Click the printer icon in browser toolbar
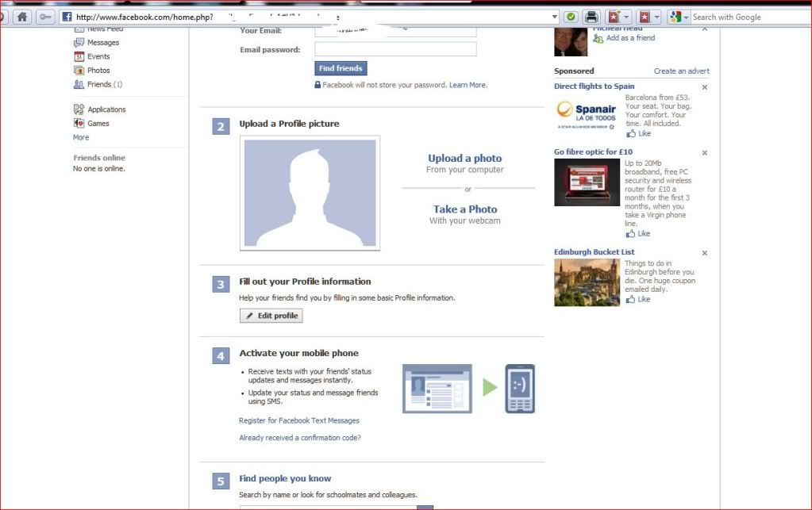 [x=591, y=17]
